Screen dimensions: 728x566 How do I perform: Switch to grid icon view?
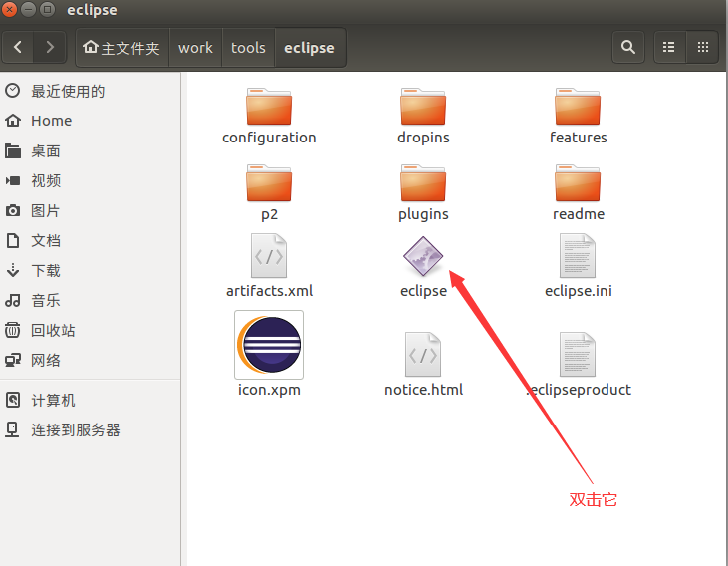(703, 47)
